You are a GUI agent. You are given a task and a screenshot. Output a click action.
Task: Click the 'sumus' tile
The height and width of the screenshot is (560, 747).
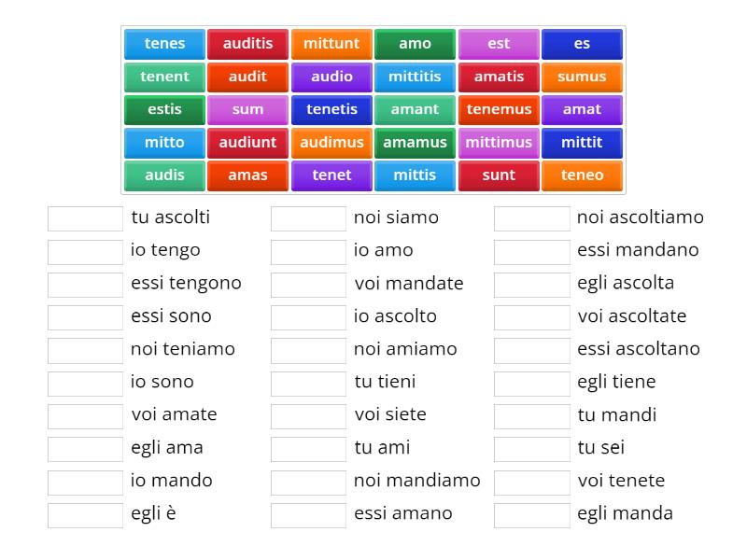pos(583,77)
